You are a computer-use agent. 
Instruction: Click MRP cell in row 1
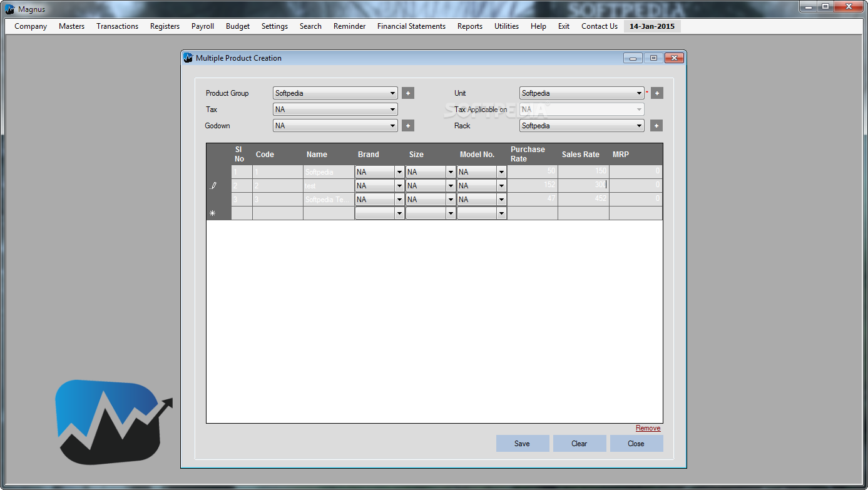(636, 172)
